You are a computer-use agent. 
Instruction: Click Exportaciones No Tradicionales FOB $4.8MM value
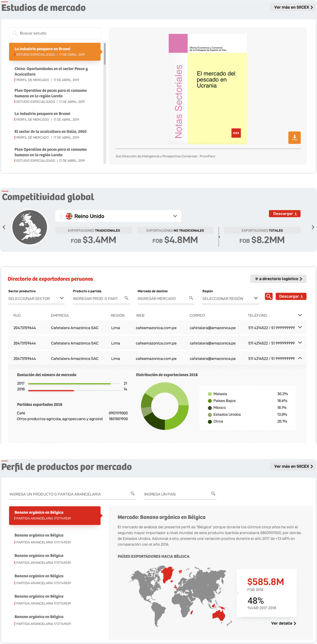[x=175, y=240]
